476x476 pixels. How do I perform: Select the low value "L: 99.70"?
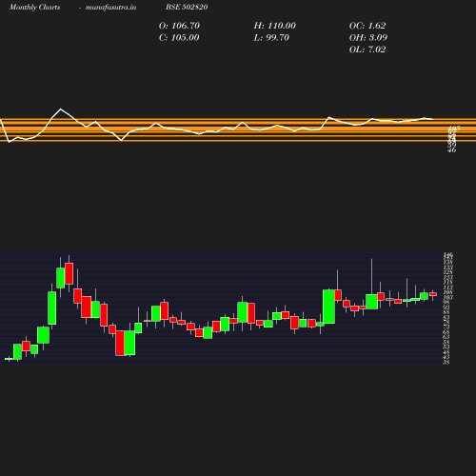(271, 38)
